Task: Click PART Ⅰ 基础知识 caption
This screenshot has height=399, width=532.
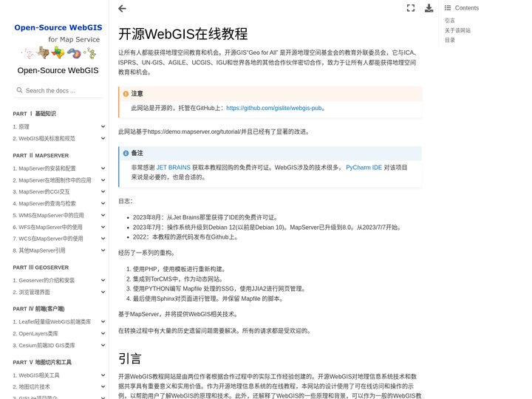Action: (34, 114)
